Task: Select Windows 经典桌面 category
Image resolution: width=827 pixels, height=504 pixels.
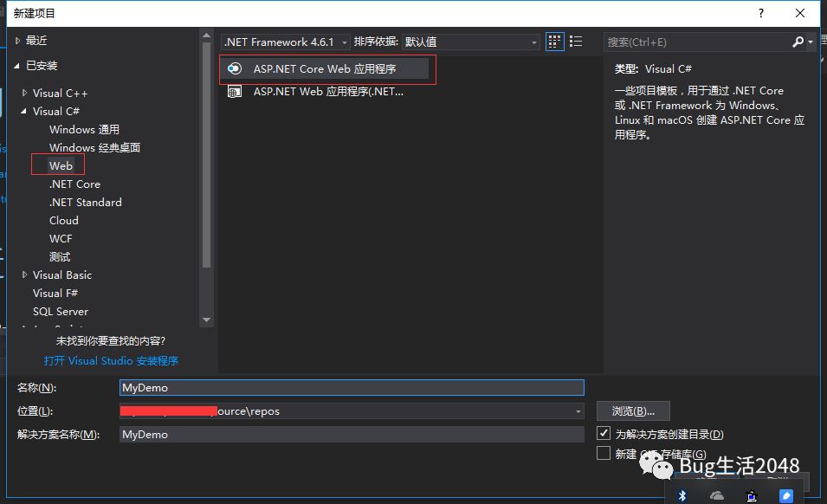Action: pos(95,147)
